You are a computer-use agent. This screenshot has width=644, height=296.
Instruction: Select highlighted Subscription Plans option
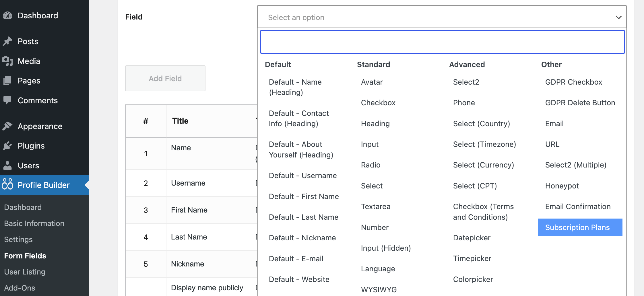pyautogui.click(x=580, y=227)
